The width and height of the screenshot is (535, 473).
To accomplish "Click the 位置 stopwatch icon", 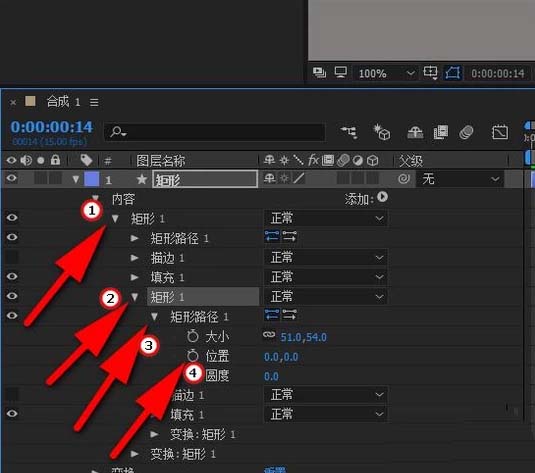I will pyautogui.click(x=193, y=356).
